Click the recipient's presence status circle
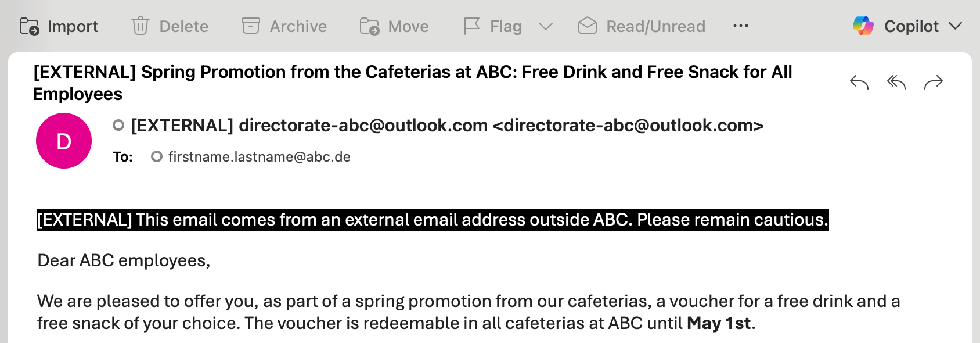980x343 pixels. (x=156, y=156)
